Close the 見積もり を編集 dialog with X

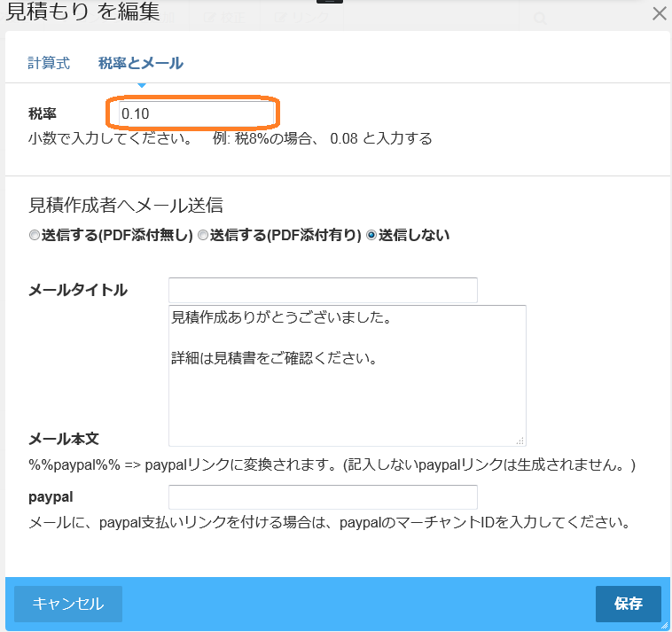click(660, 13)
